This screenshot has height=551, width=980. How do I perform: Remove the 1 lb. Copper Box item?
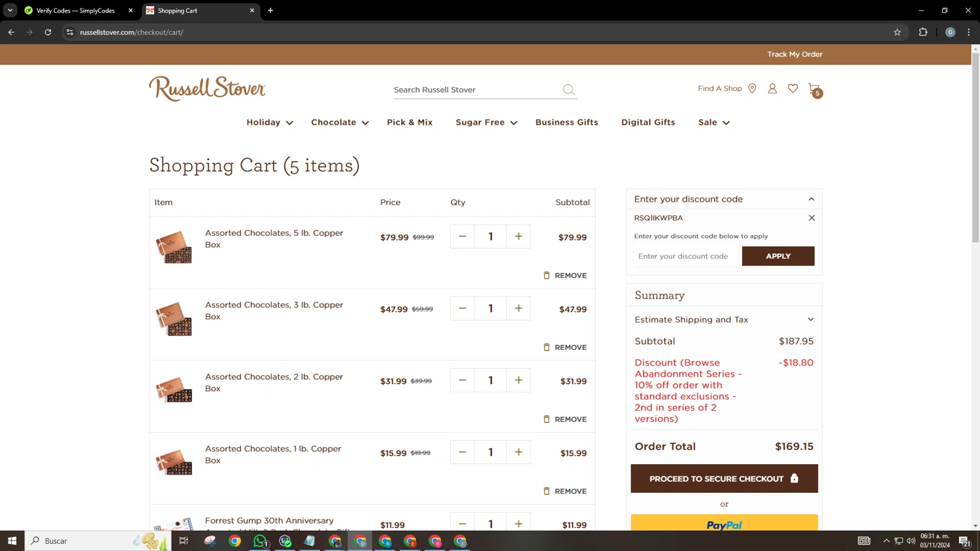point(565,491)
